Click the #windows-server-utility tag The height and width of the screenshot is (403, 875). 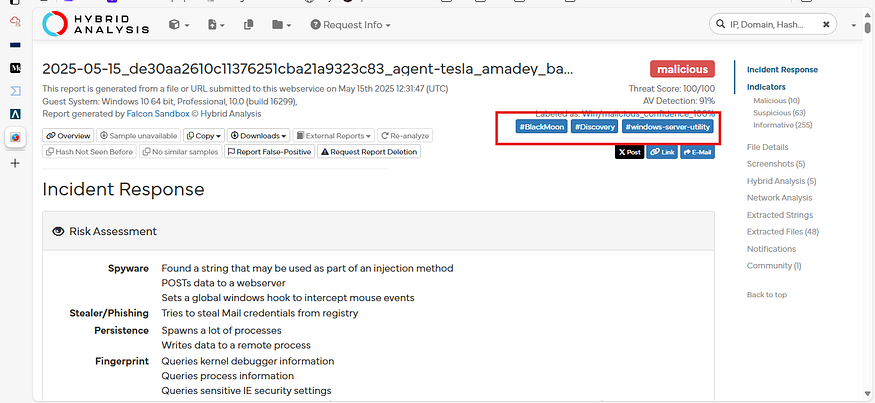[x=667, y=127]
